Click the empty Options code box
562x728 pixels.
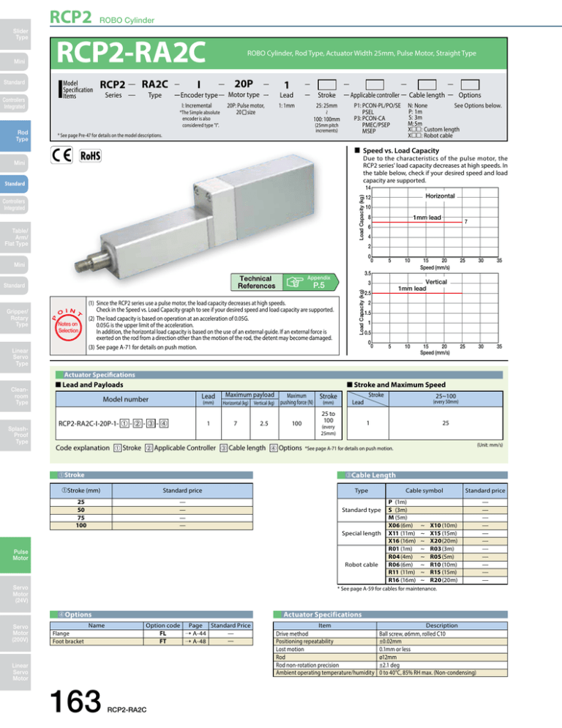(470, 84)
